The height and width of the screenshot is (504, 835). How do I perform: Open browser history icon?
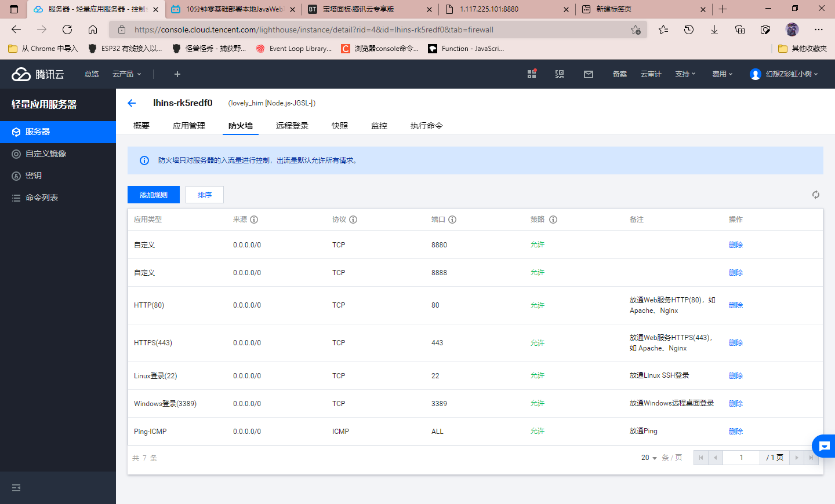pos(689,30)
